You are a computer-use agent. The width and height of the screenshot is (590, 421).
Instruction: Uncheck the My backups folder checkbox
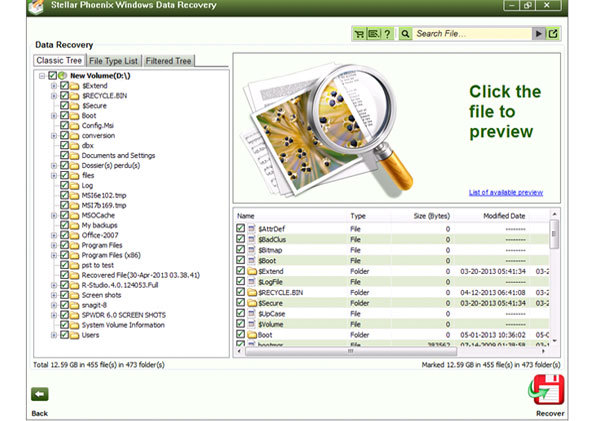pos(64,225)
